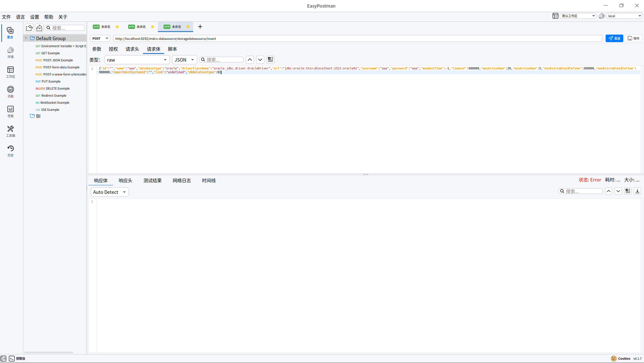This screenshot has width=644, height=363.
Task: Download the response body
Action: coord(637,191)
